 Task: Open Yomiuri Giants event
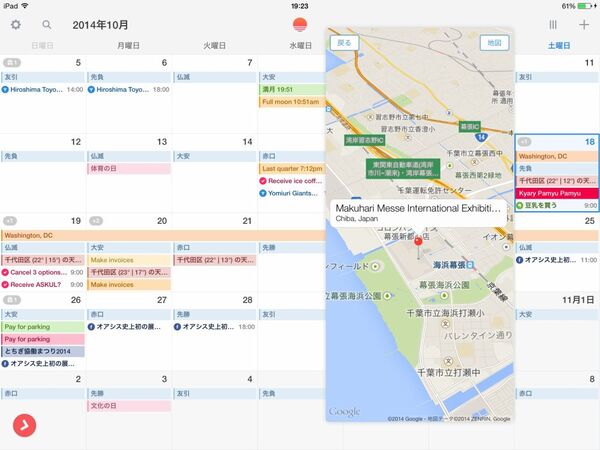tap(293, 193)
